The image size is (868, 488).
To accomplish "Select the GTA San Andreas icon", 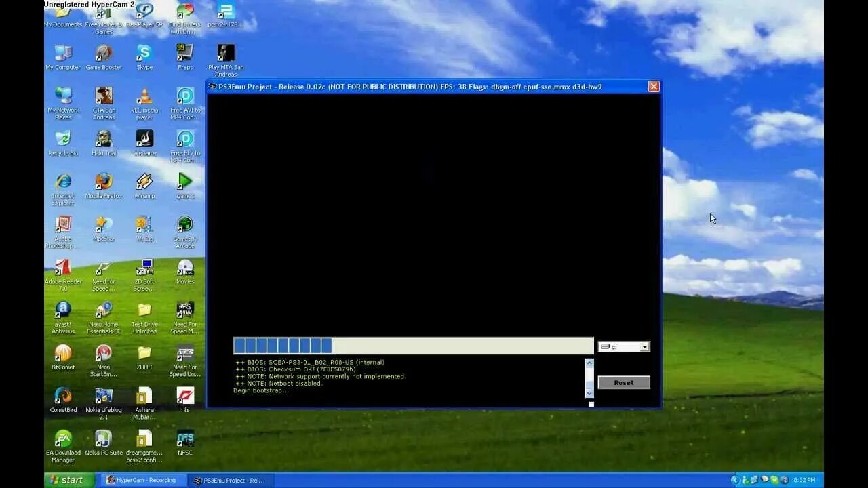I will pos(104,104).
